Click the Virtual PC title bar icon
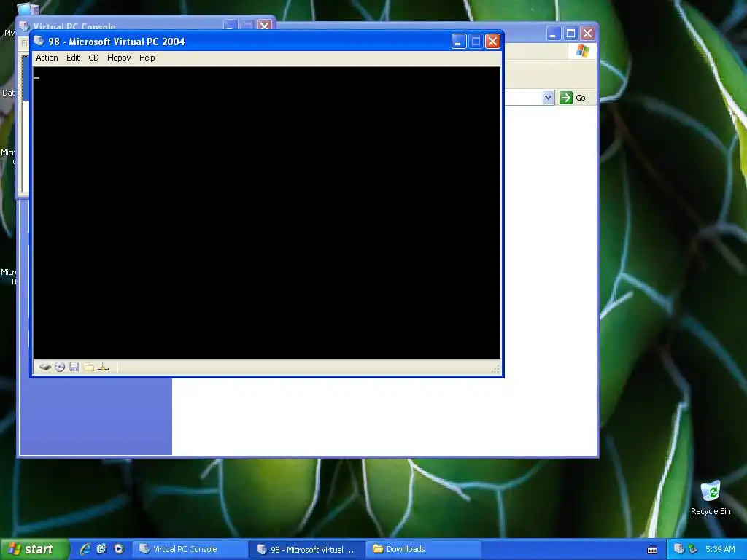The height and width of the screenshot is (560, 747). click(x=39, y=42)
